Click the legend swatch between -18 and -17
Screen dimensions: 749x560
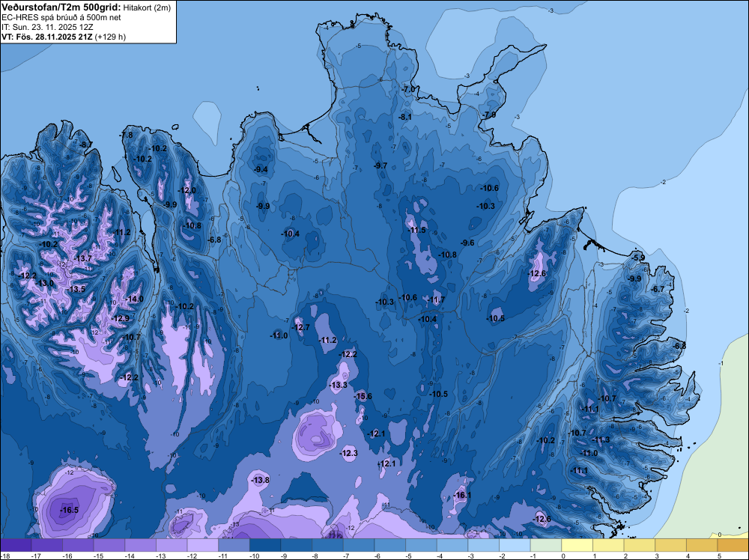[x=16, y=545]
